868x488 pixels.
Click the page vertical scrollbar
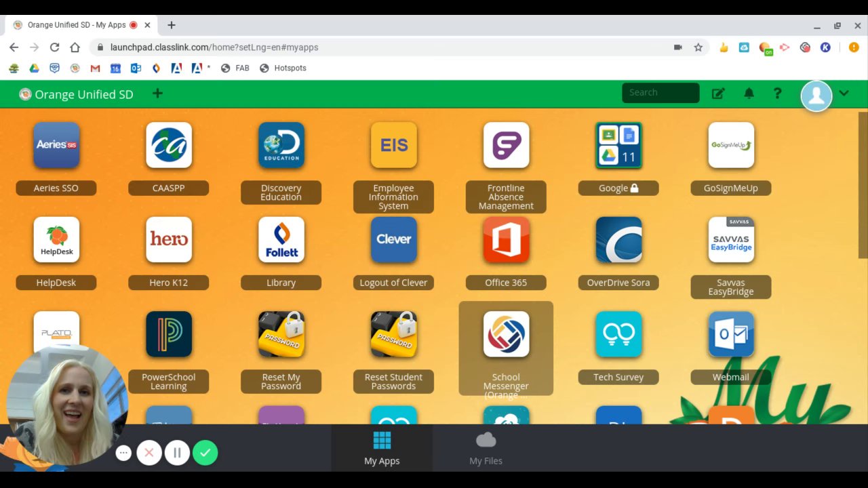tap(863, 184)
